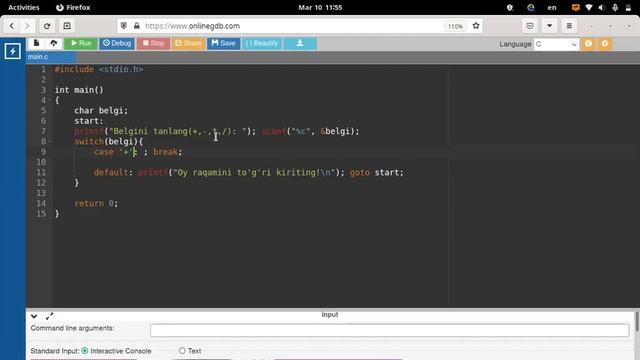Open the editor settings gear icon
This screenshot has height=360, width=640.
point(604,44)
